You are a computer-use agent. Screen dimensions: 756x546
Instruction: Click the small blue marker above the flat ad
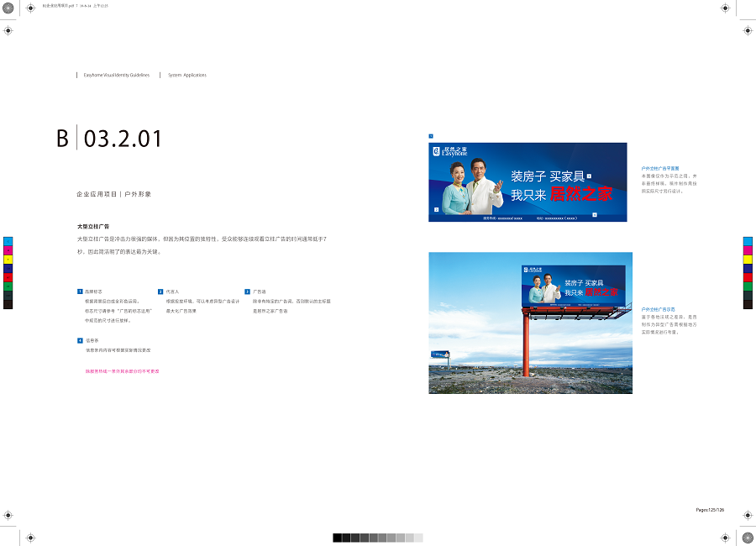click(x=431, y=136)
